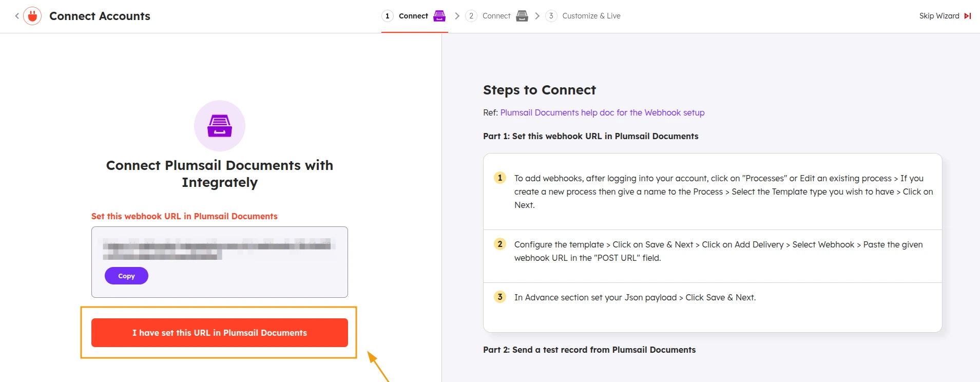Viewport: 980px width, 382px height.
Task: Select the blurred webhook URL text
Action: [x=219, y=249]
